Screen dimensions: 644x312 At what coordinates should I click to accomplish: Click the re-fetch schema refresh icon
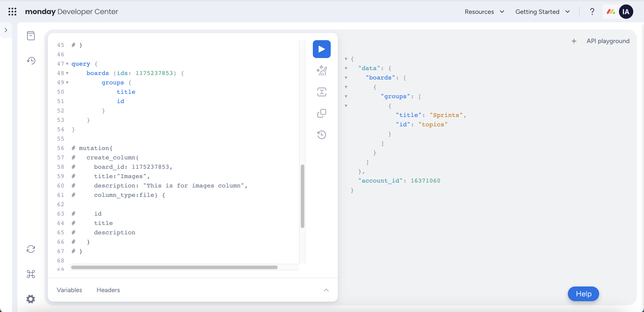click(31, 249)
